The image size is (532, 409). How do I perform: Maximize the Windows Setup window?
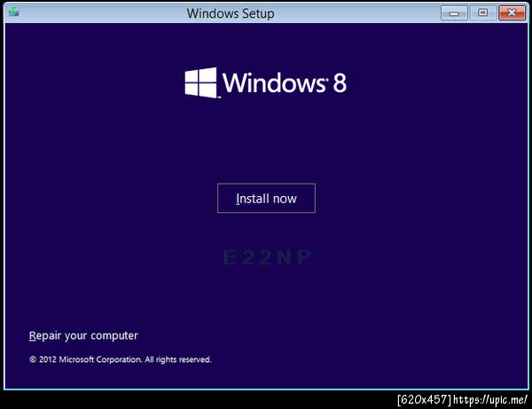483,13
